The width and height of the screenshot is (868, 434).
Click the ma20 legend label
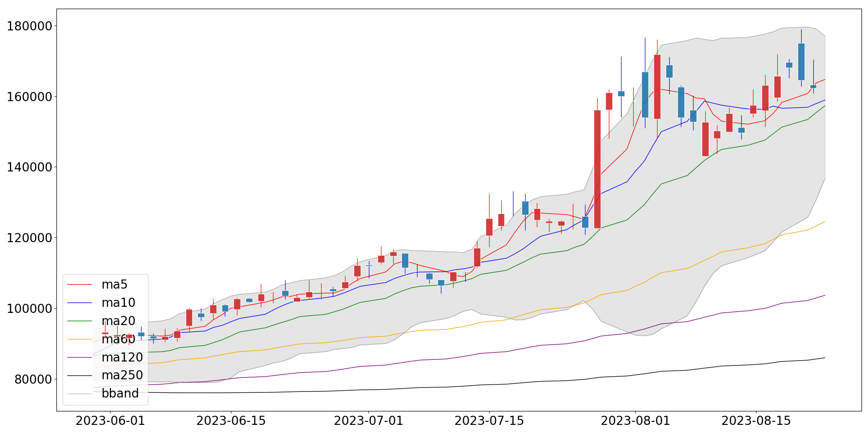pyautogui.click(x=118, y=321)
